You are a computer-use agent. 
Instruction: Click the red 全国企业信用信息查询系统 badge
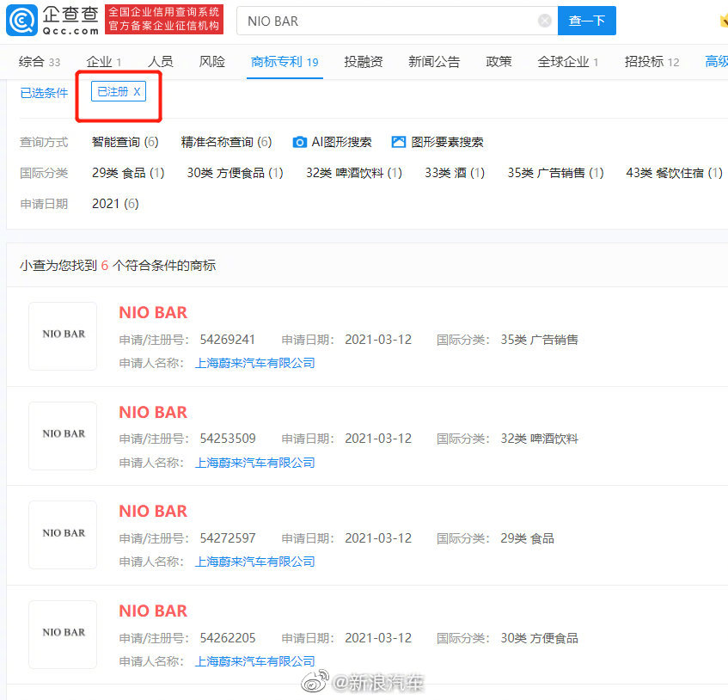[163, 19]
